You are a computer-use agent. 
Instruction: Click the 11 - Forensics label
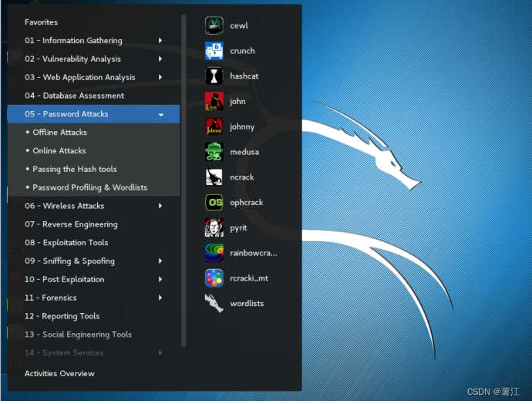click(51, 298)
